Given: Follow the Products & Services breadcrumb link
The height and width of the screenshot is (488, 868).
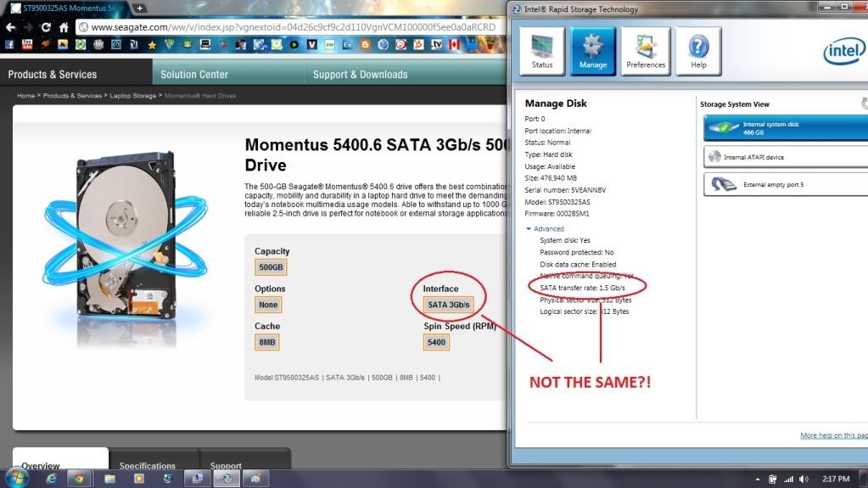Looking at the screenshot, I should [72, 96].
